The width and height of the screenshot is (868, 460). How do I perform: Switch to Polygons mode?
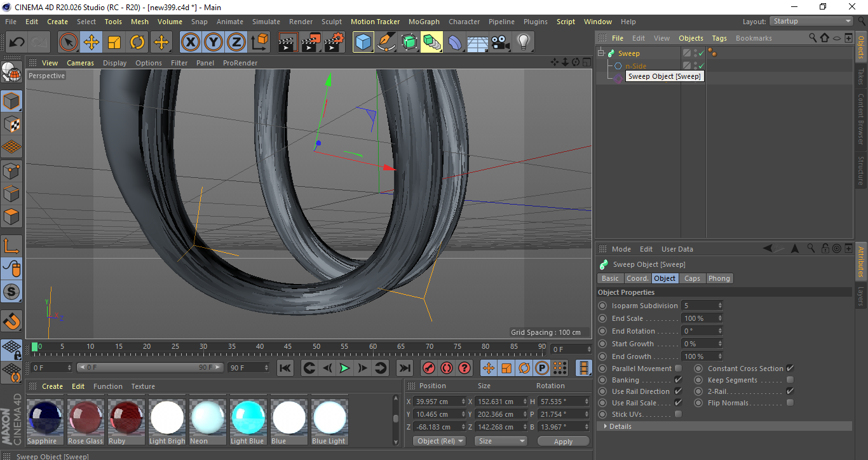point(11,216)
